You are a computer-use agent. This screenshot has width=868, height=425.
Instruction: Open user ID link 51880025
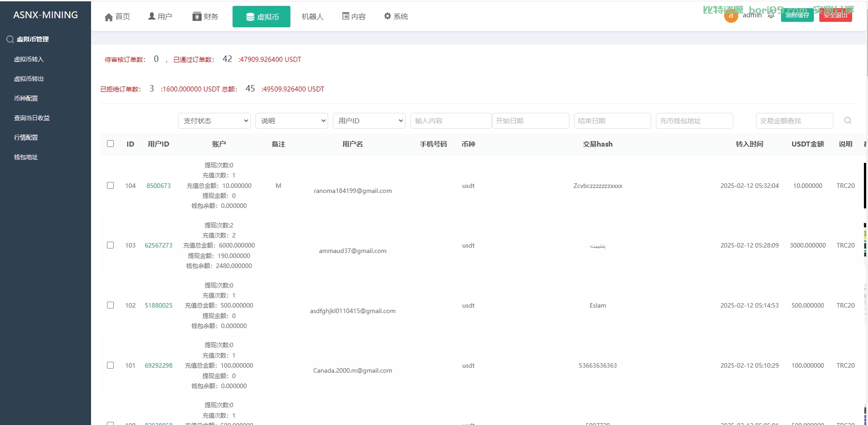tap(158, 305)
